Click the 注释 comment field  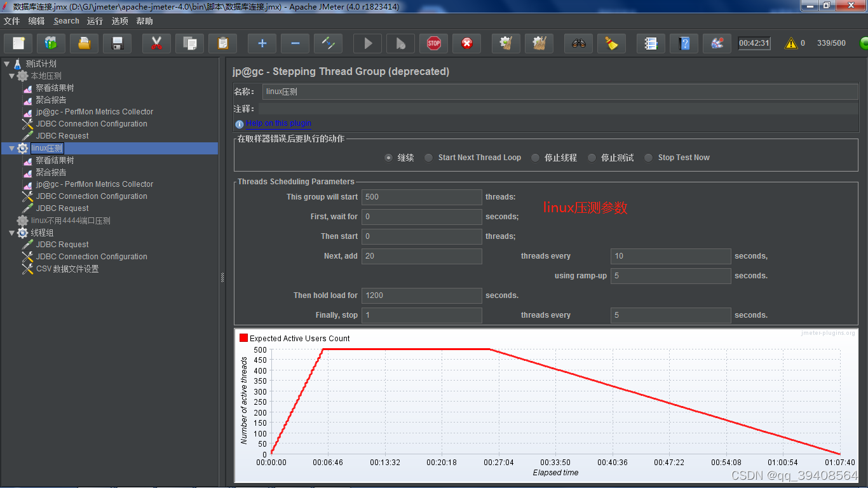(558, 109)
